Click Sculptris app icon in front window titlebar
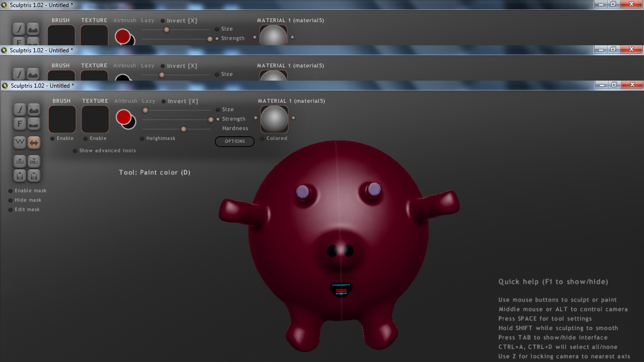The height and width of the screenshot is (362, 644). click(x=5, y=85)
